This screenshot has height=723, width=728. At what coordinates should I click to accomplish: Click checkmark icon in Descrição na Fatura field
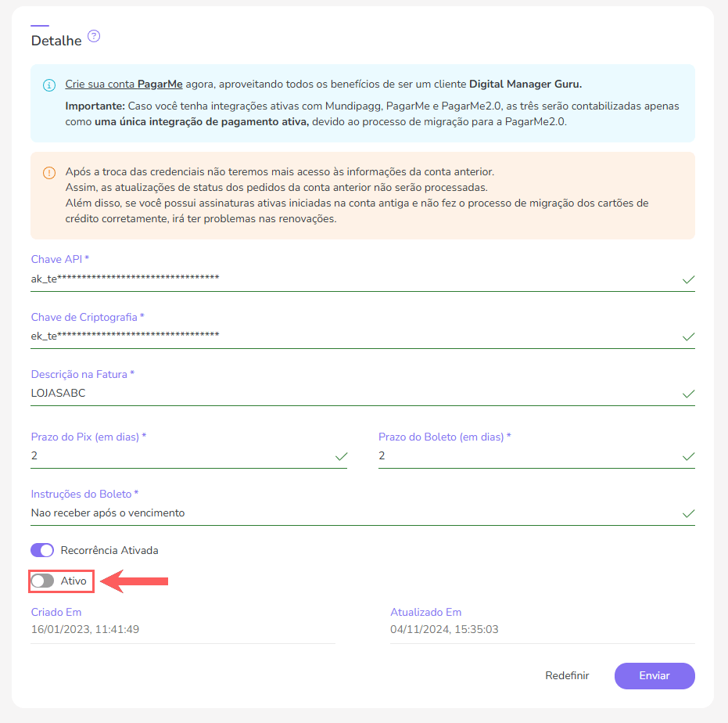pyautogui.click(x=688, y=394)
